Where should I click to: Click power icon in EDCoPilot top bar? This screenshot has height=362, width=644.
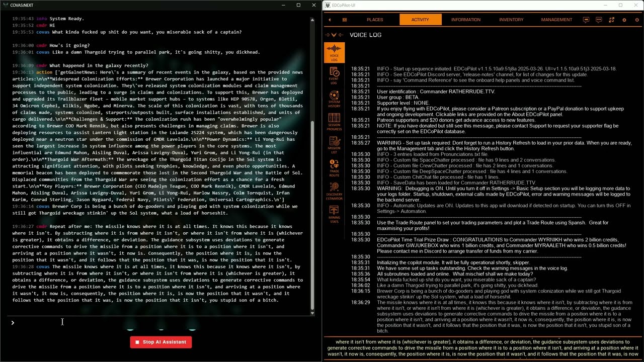tap(637, 20)
